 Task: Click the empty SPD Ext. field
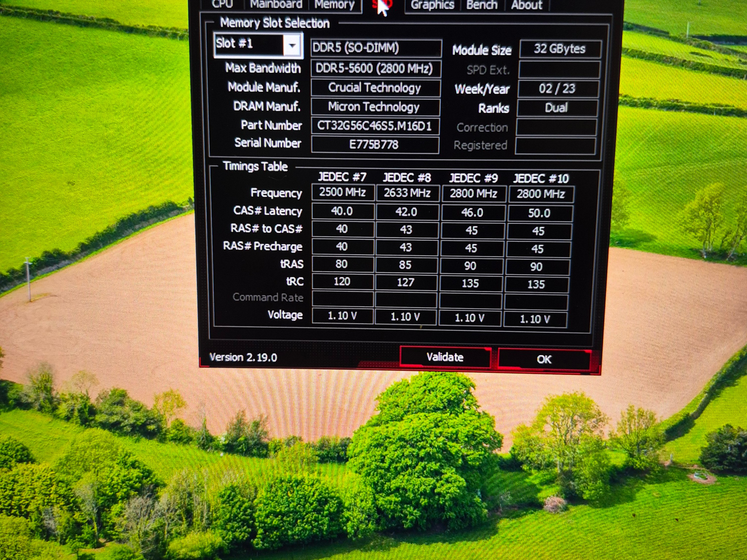pos(559,70)
